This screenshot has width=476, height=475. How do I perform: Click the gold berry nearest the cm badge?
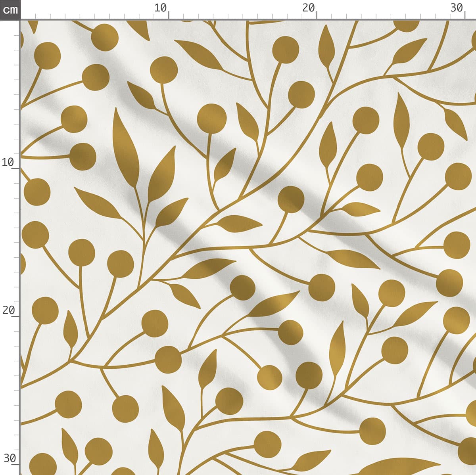47,55
